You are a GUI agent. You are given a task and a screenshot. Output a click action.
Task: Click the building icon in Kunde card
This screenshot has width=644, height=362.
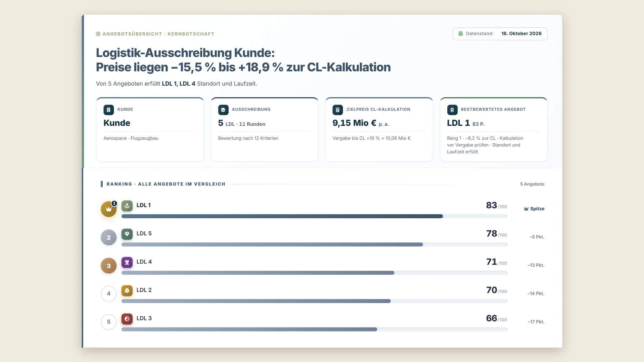[x=109, y=110]
